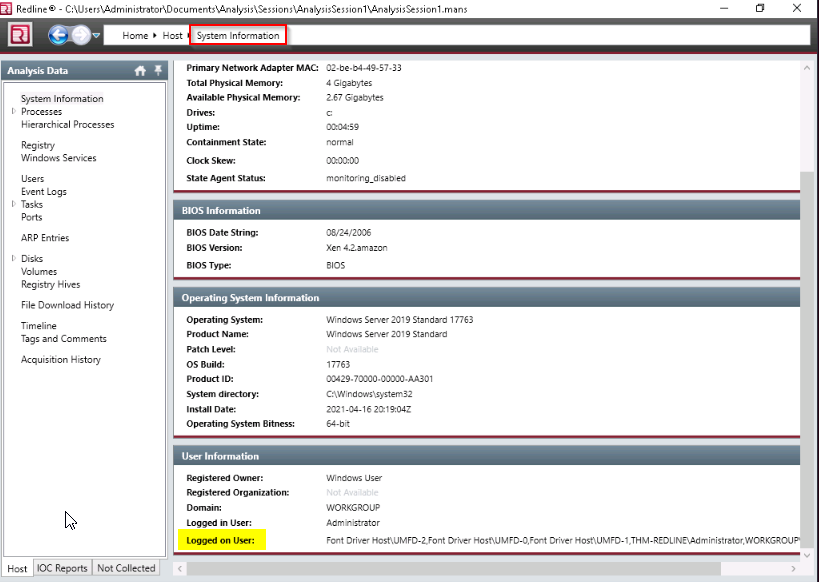819x582 pixels.
Task: Restore down the Redline window
Action: (x=760, y=8)
